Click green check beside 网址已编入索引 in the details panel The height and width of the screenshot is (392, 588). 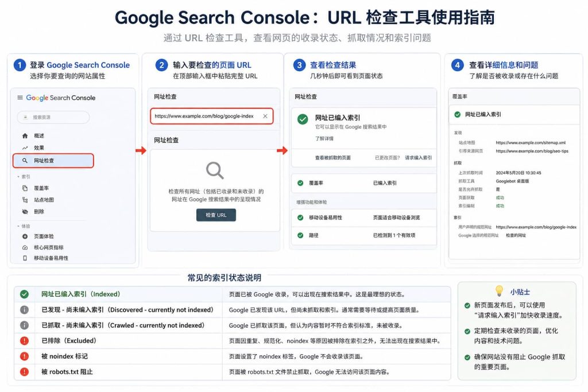click(x=458, y=115)
